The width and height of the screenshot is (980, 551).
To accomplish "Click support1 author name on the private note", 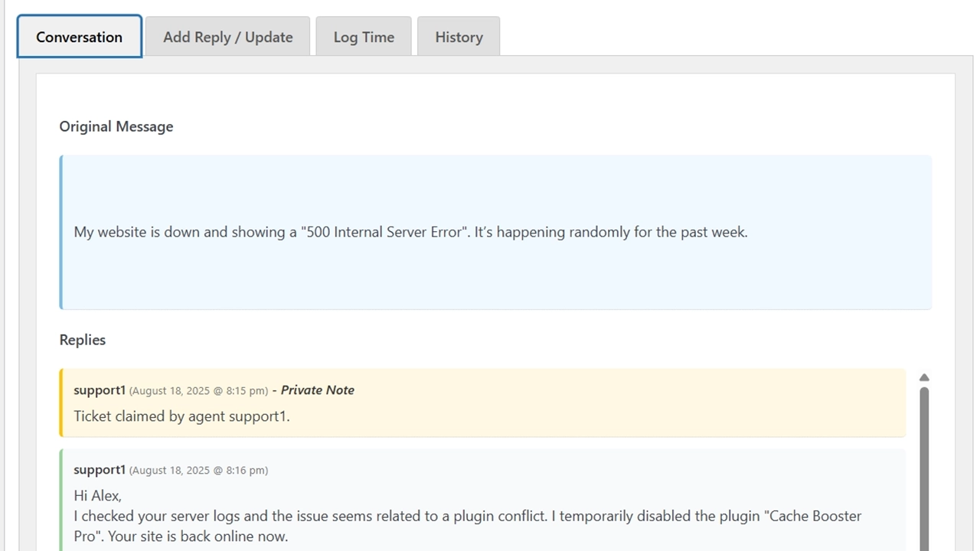I will tap(100, 390).
